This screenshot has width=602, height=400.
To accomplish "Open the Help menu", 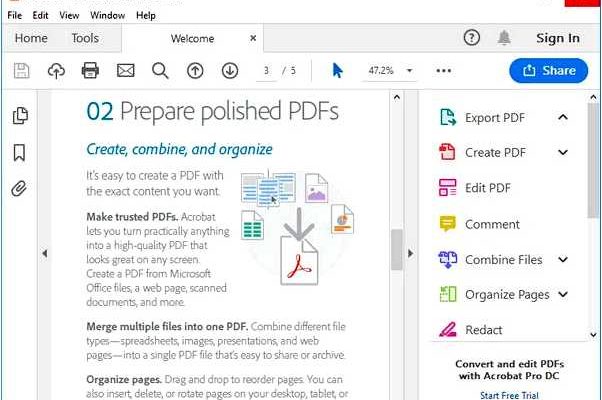I will coord(146,15).
